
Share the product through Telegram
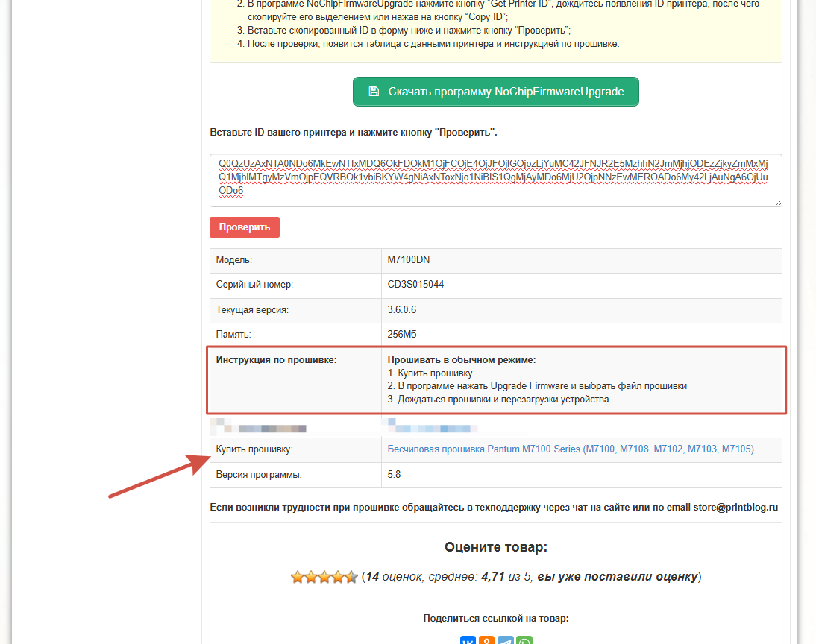click(506, 640)
